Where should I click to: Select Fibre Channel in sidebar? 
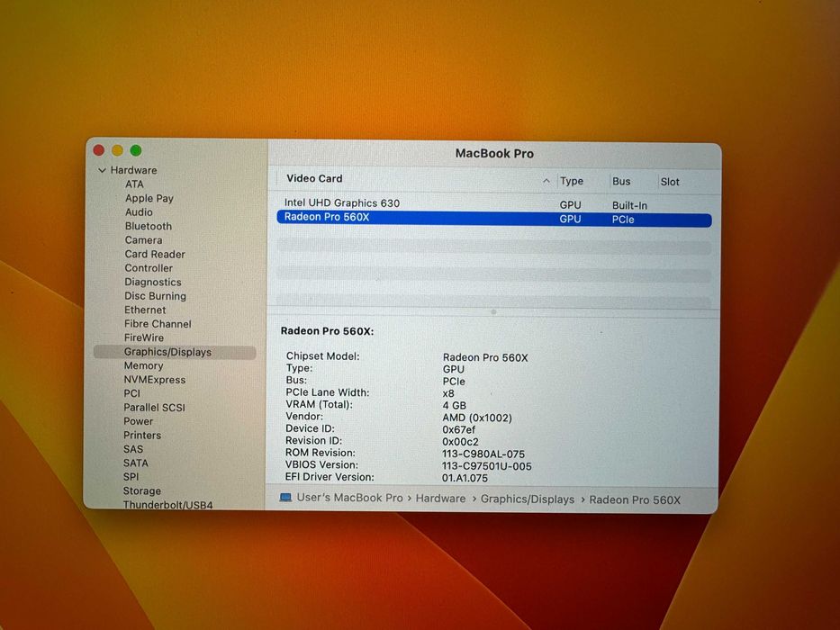158,324
